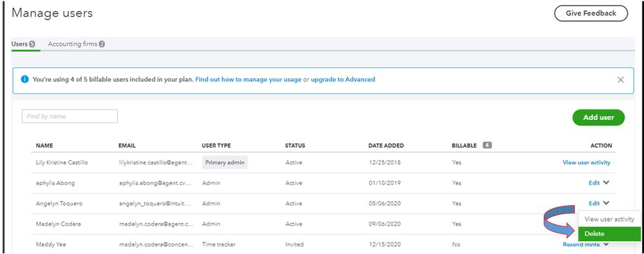This screenshot has width=644, height=254.
Task: Click date added 12/25/2018
Action: pos(384,162)
